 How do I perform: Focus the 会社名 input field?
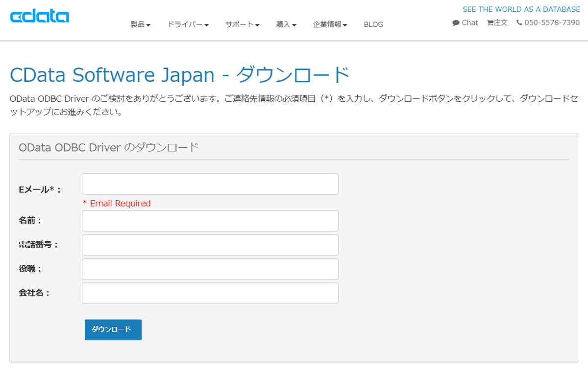tap(210, 293)
